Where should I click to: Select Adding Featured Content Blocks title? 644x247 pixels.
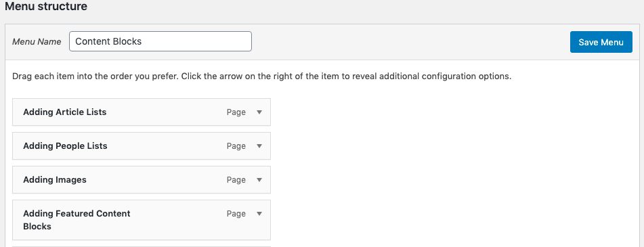point(77,220)
